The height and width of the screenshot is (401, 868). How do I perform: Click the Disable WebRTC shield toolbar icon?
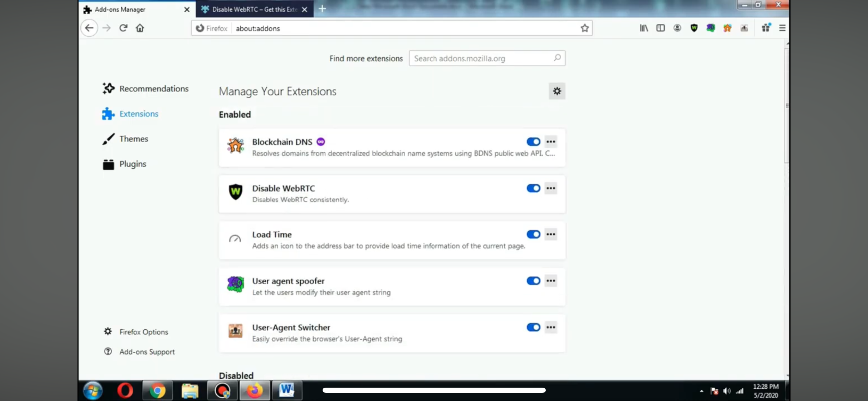point(694,28)
